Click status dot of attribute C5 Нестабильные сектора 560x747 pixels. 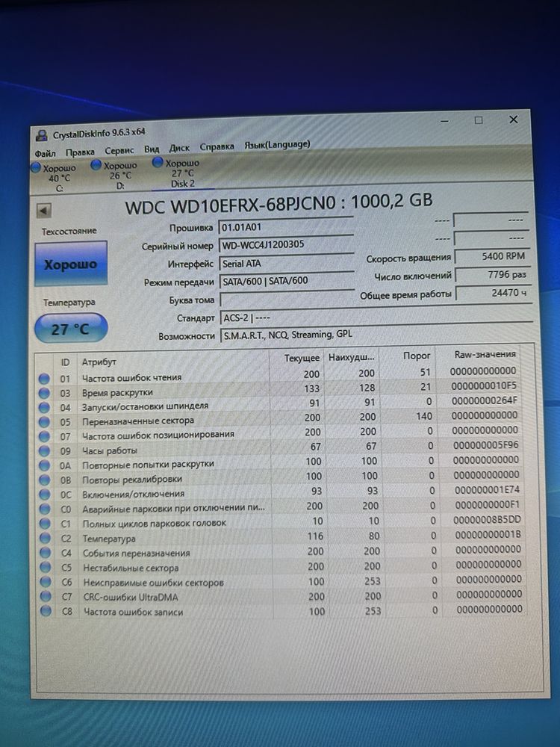click(46, 567)
